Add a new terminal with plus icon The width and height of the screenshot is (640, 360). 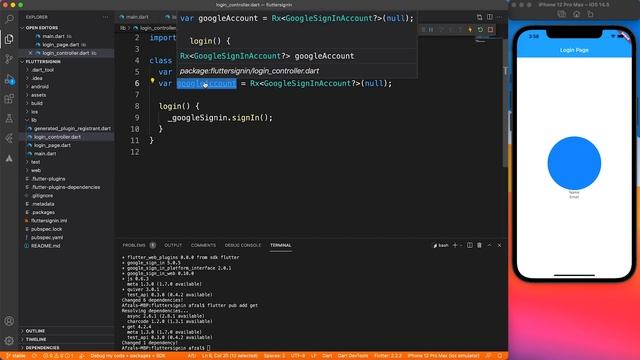click(455, 245)
